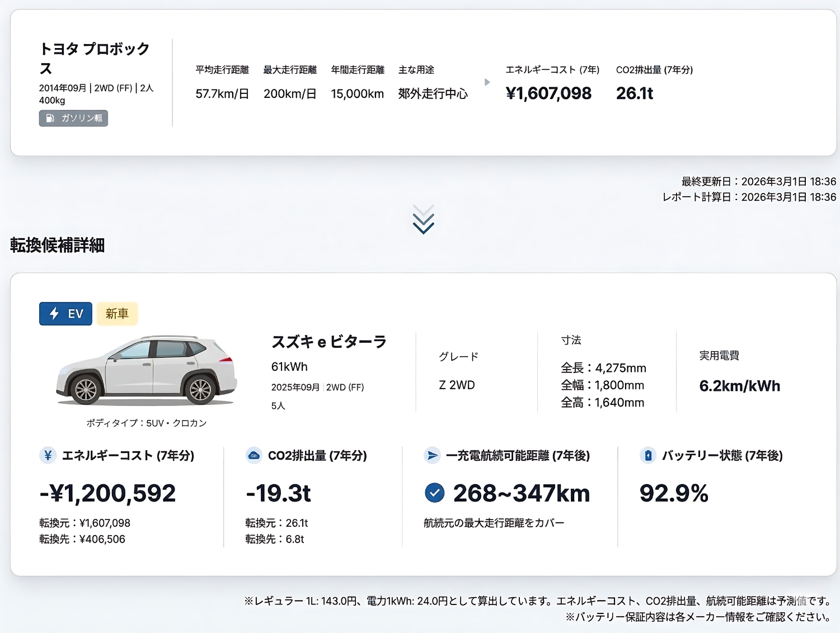Screen dimensions: 840x633
Task: Click the gray arrow after 郊外走行中心
Action: click(486, 82)
